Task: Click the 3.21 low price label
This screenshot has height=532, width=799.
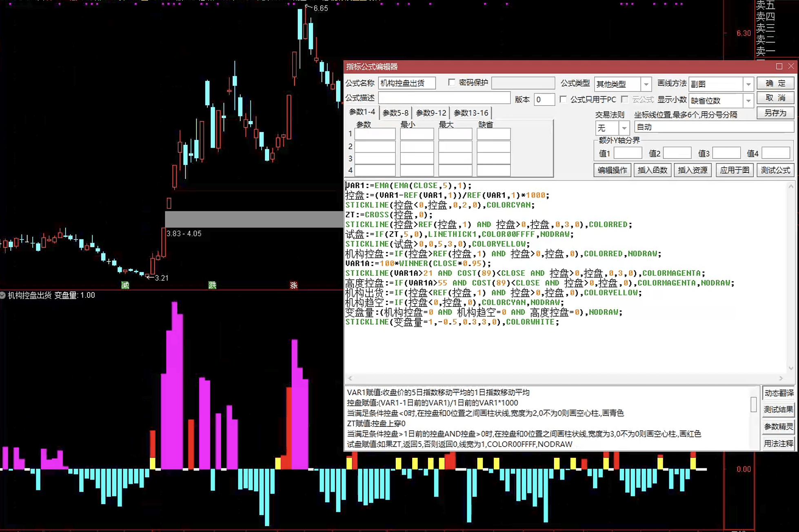Action: pyautogui.click(x=162, y=278)
